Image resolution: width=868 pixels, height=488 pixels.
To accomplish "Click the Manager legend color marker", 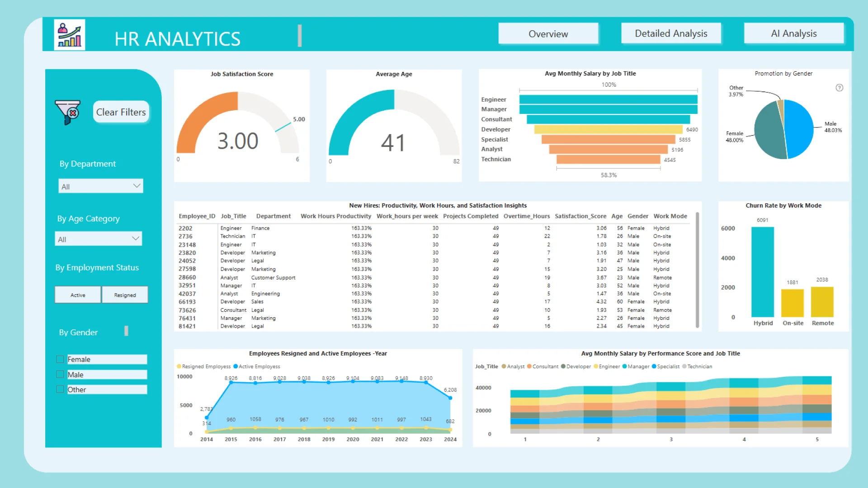I will click(x=625, y=366).
